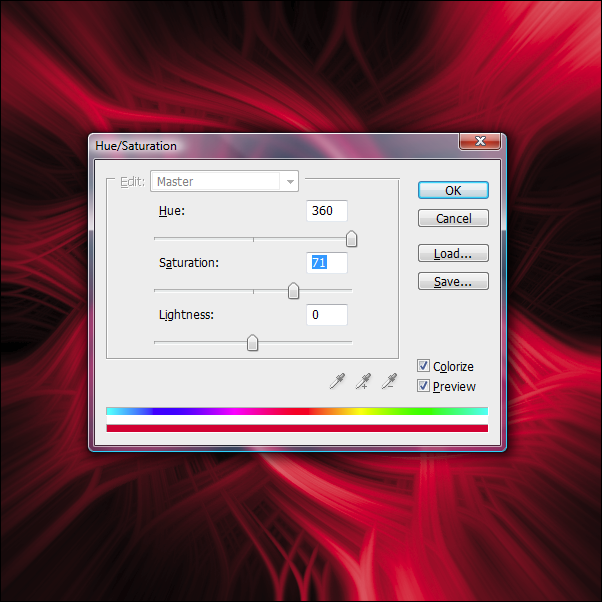
Task: Select the Lightness value field
Action: pos(327,315)
